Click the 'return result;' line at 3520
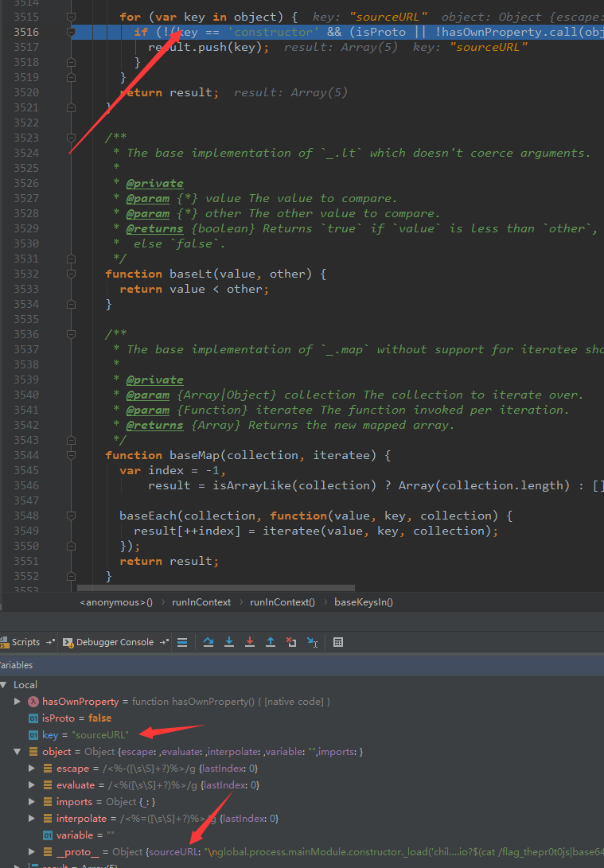The image size is (604, 868). [169, 92]
